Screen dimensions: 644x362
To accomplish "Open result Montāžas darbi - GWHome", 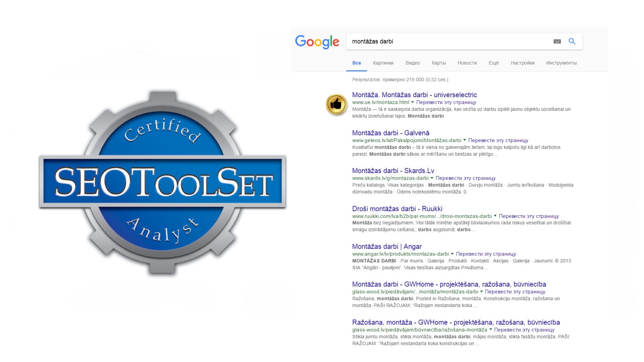I will tap(449, 285).
